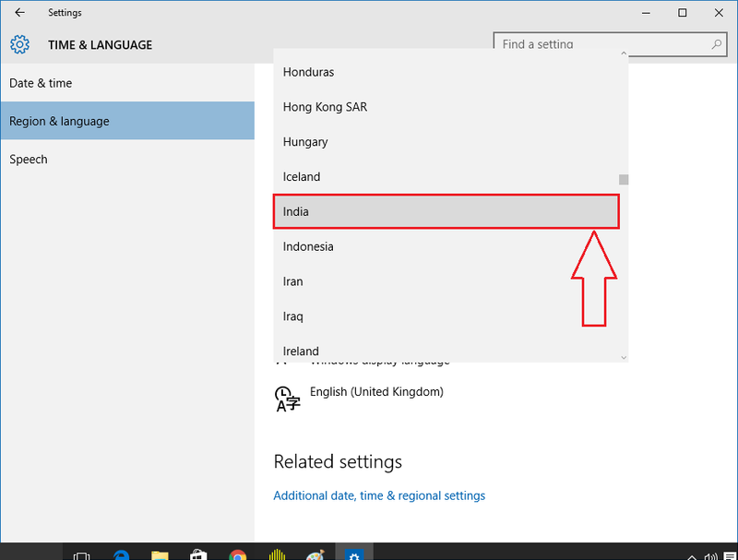Select Iran in the country list
The image size is (738, 560).
tap(446, 281)
